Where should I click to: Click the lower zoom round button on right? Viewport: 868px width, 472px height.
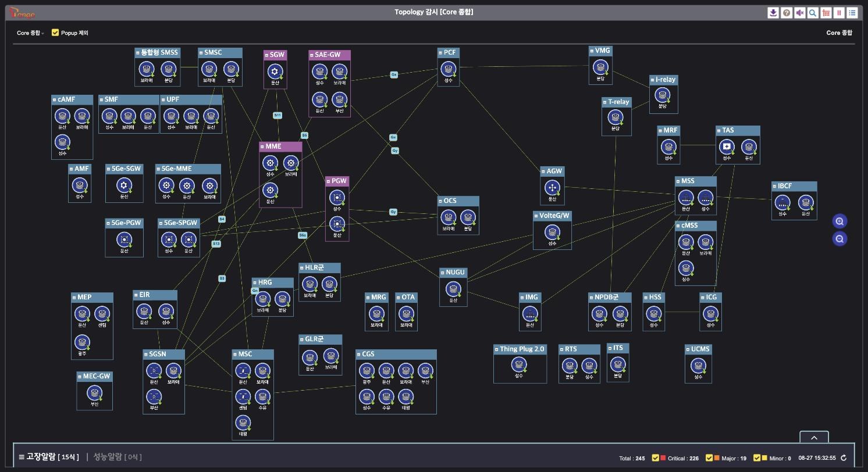tap(839, 238)
